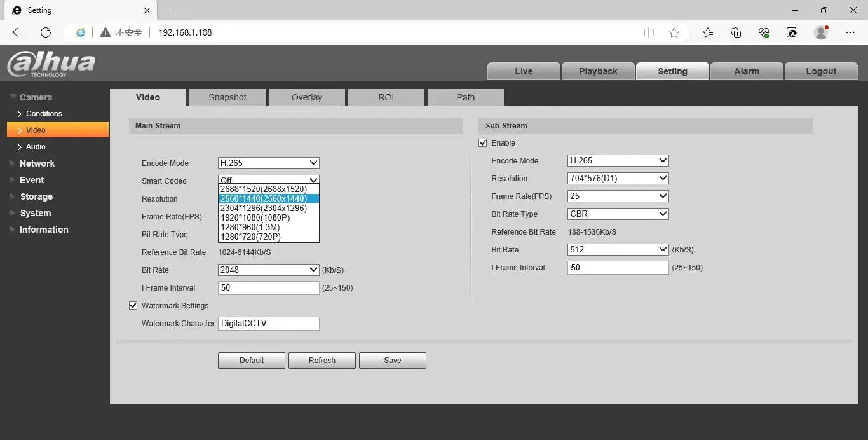Open browser settings and more menu
The image size is (868, 440).
click(850, 32)
